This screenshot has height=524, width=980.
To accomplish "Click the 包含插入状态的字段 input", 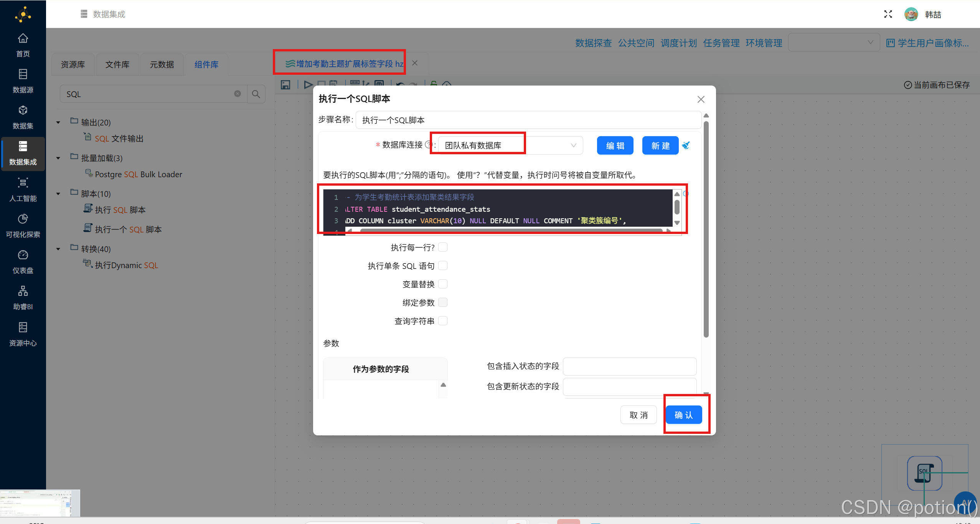I will point(630,366).
